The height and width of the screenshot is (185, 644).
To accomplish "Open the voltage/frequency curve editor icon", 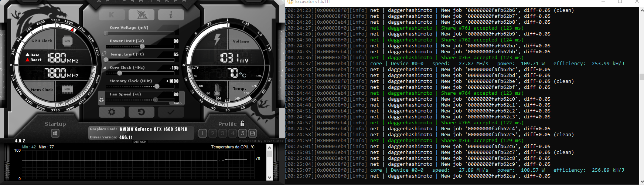I will pos(104,68).
